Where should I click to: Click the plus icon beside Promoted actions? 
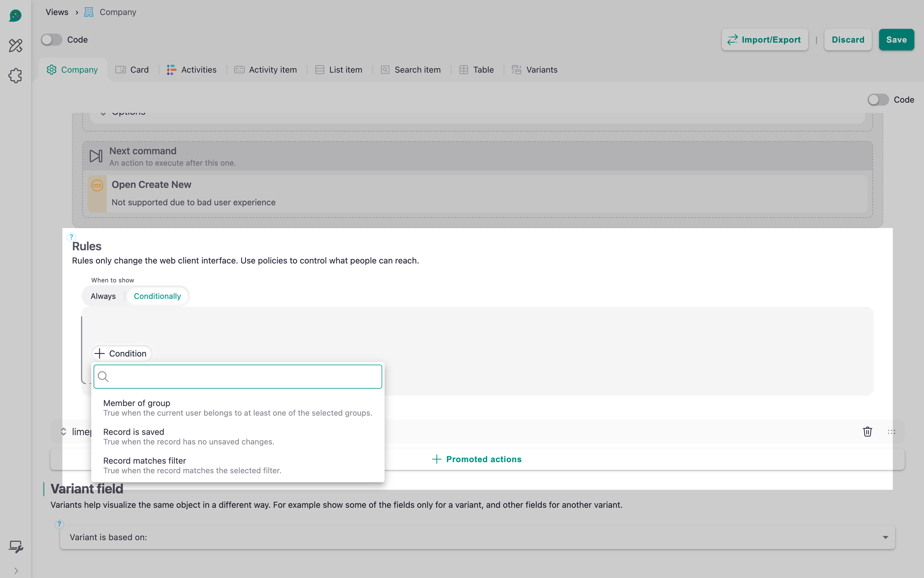point(436,459)
